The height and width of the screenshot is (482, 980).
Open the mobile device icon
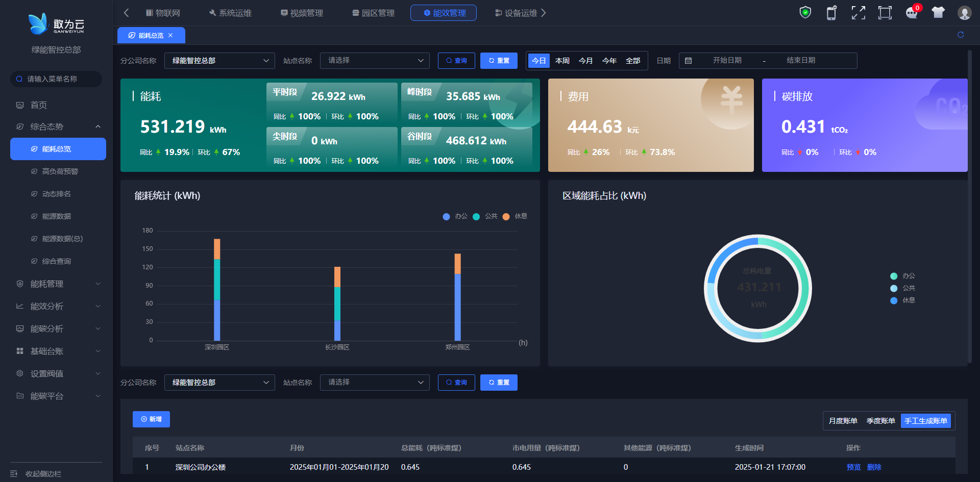[831, 13]
